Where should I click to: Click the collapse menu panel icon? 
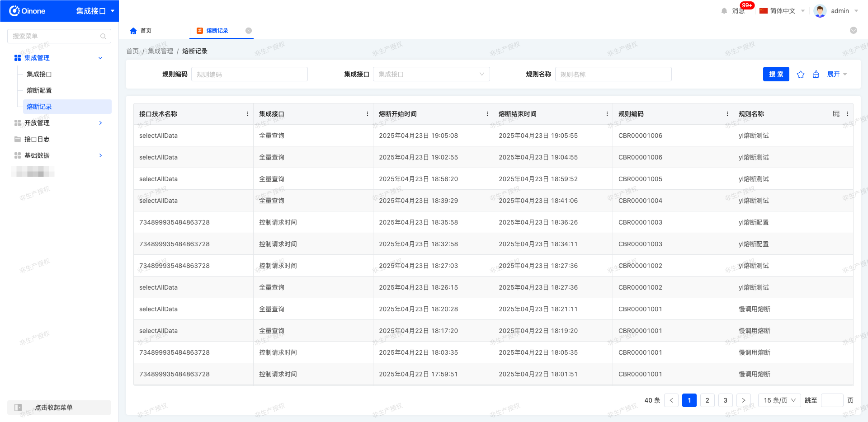[x=18, y=408]
